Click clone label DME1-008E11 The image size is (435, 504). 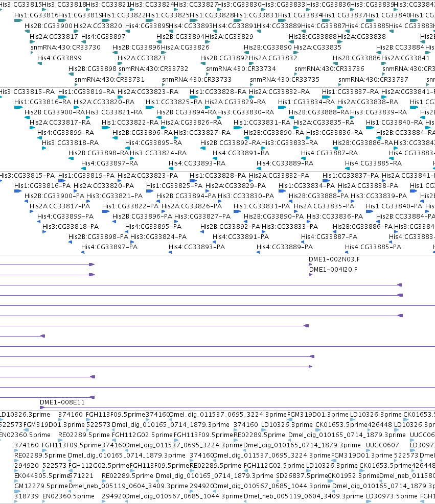62,402
